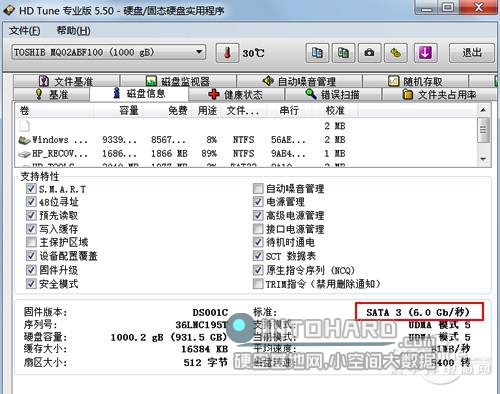Click the copy screenshot to clipboard icon
500x394 pixels.
[x=343, y=53]
